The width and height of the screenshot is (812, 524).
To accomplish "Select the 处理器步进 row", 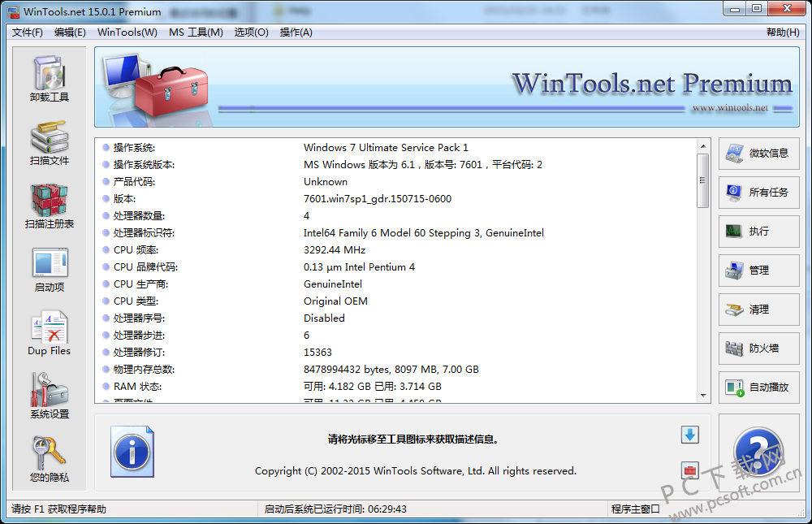I will 396,336.
